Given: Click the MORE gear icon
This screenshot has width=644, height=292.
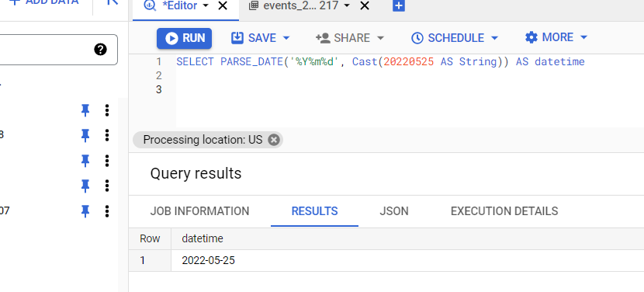Looking at the screenshot, I should coord(531,37).
